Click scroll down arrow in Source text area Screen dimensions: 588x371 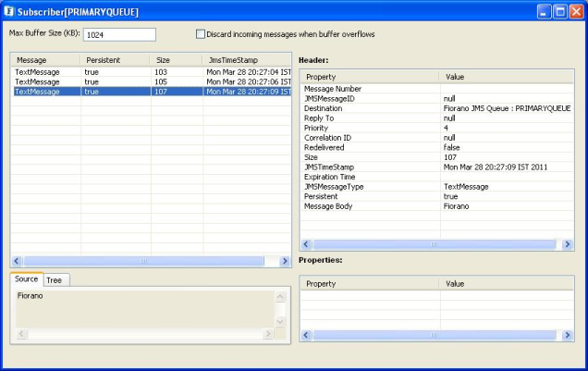(281, 321)
